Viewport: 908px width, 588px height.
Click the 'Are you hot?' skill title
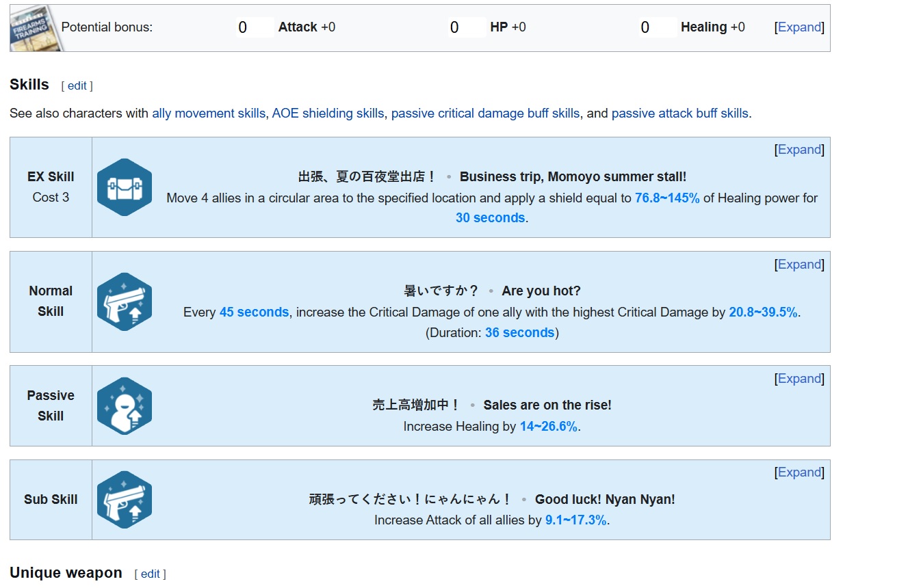tap(541, 291)
